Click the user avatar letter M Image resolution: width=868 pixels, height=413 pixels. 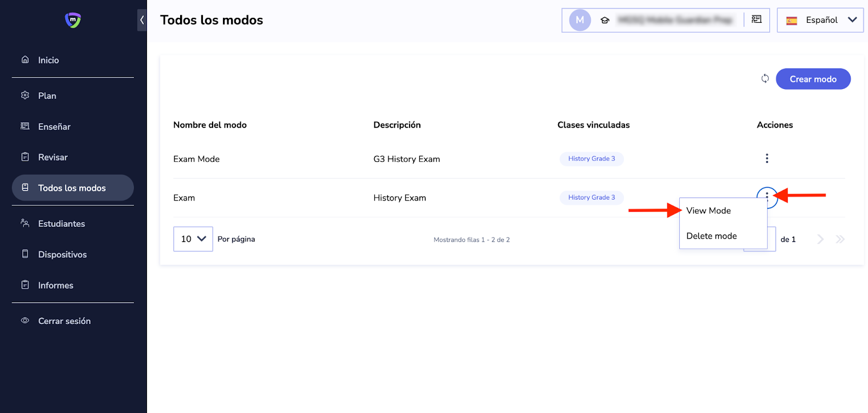[579, 20]
